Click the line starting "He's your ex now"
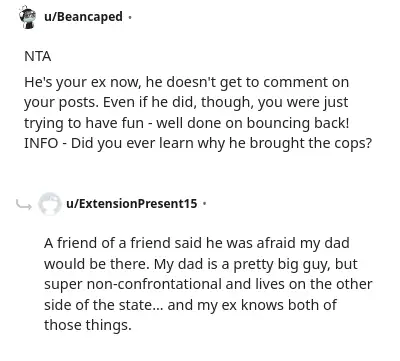Viewport: 400px width, 361px height. (186, 82)
